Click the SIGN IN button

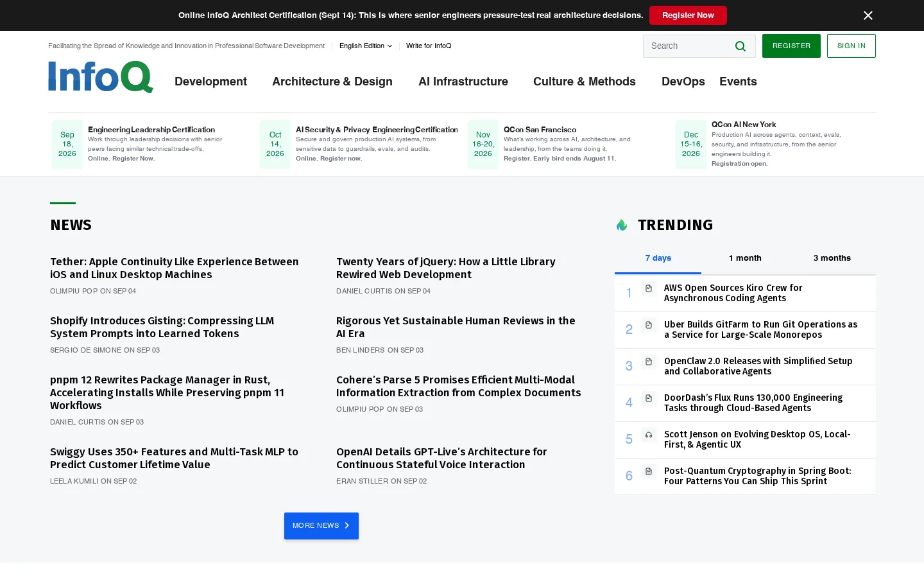(x=851, y=46)
